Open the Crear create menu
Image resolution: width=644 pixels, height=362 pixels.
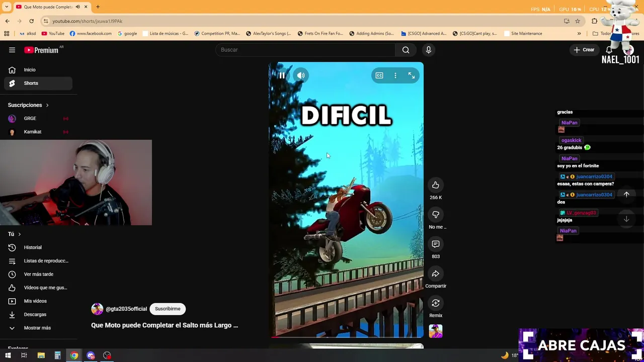pos(584,50)
